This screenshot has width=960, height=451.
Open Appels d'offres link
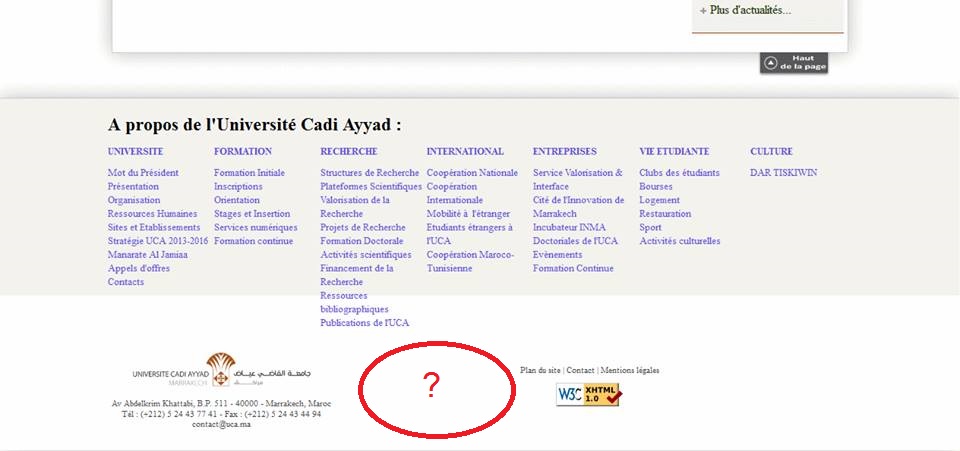pos(139,268)
